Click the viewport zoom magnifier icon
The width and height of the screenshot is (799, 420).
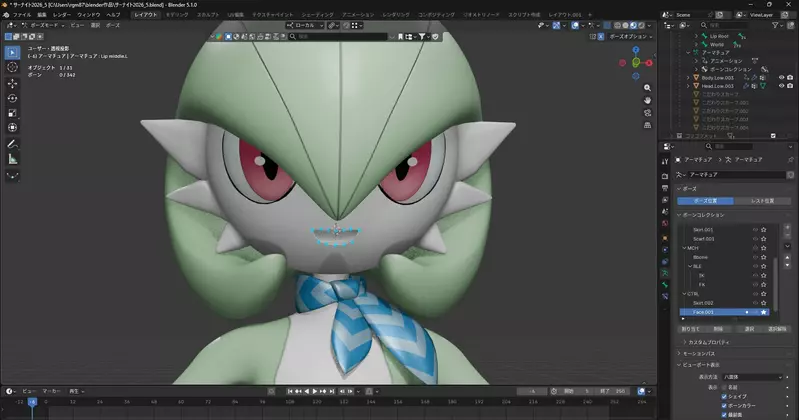pyautogui.click(x=647, y=88)
